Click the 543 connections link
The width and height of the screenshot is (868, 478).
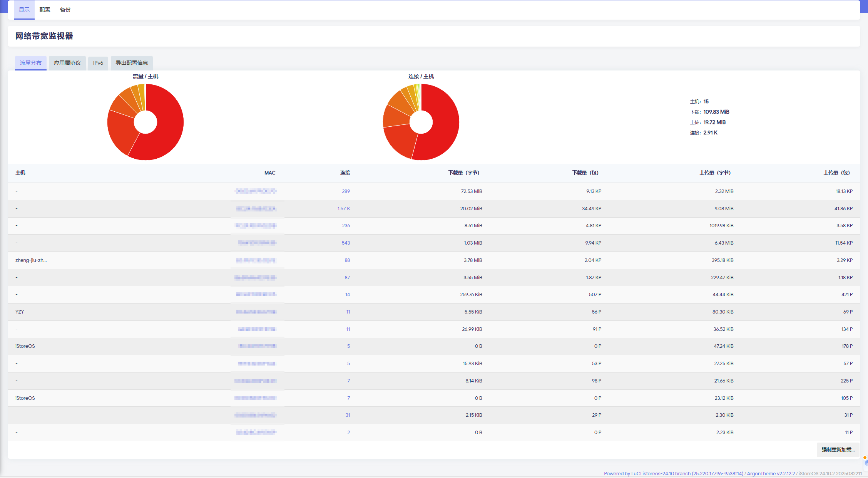[346, 243]
